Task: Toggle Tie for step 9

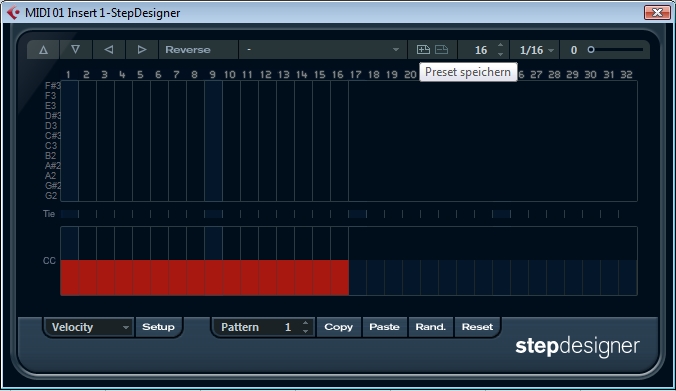Action: pyautogui.click(x=213, y=214)
